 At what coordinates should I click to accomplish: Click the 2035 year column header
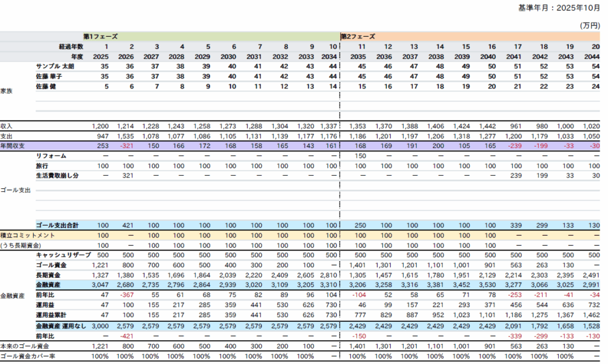click(x=358, y=56)
